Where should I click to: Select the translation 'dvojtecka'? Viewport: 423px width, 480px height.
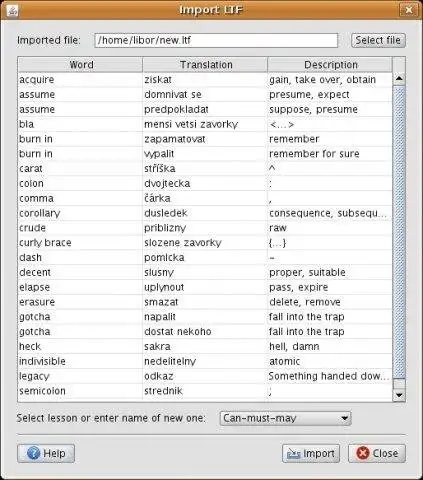click(x=205, y=183)
